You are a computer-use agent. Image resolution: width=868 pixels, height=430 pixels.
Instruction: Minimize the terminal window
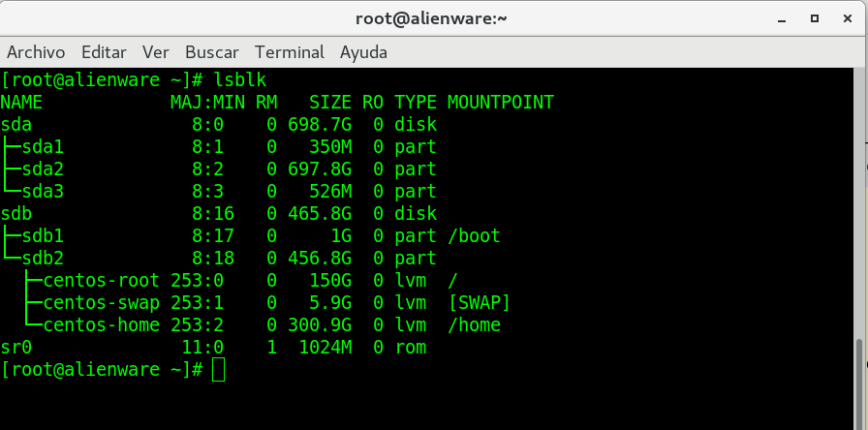781,18
